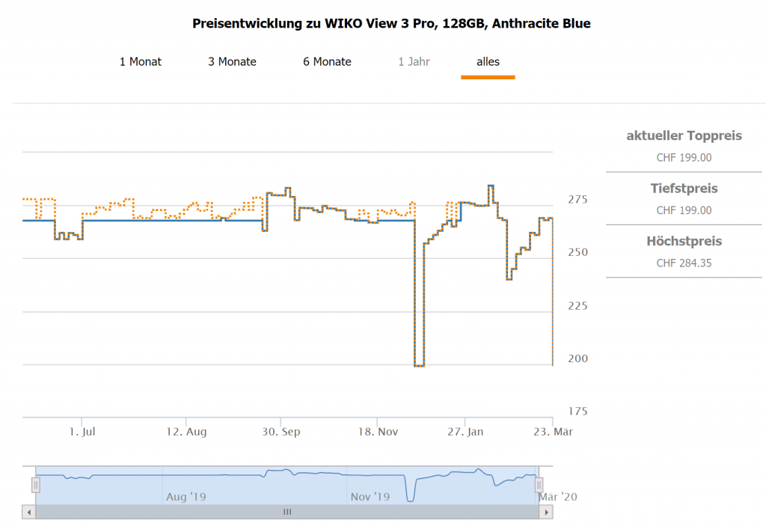Screen dimensions: 766x532
Task: Select the alles range tab
Action: coord(488,61)
